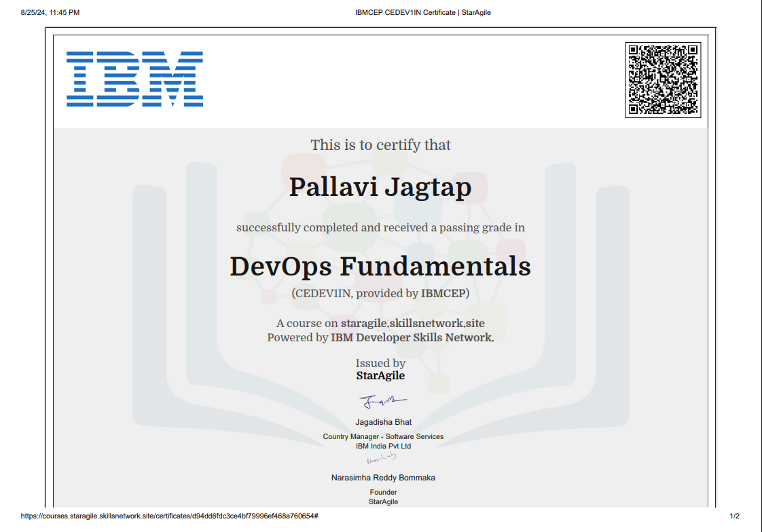Click the page header title text
This screenshot has height=532, width=762.
pyautogui.click(x=423, y=13)
